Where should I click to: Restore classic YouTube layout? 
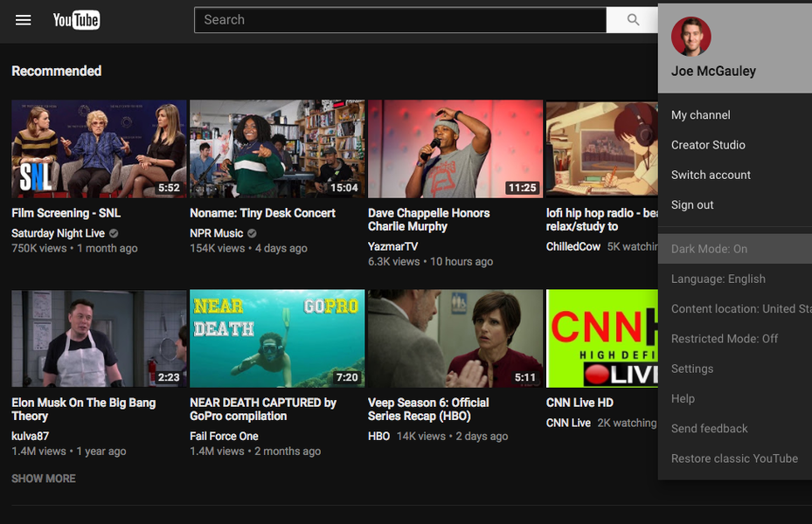(x=734, y=458)
